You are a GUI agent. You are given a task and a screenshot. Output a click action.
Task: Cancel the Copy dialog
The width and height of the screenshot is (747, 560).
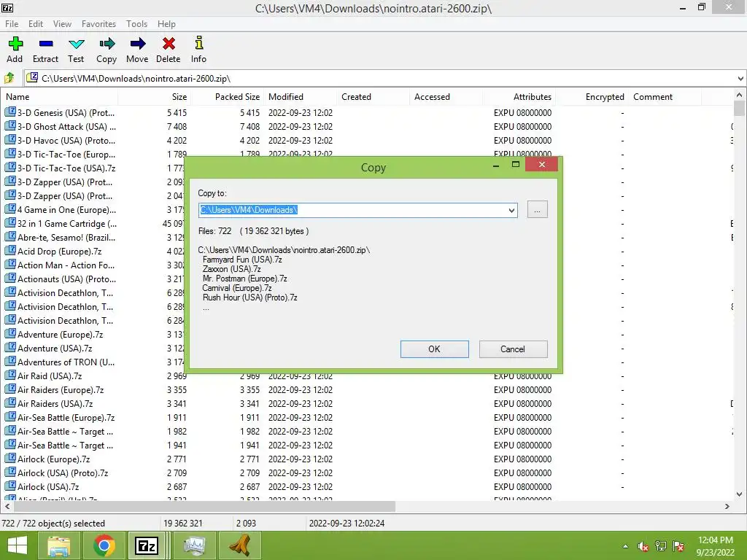(513, 349)
